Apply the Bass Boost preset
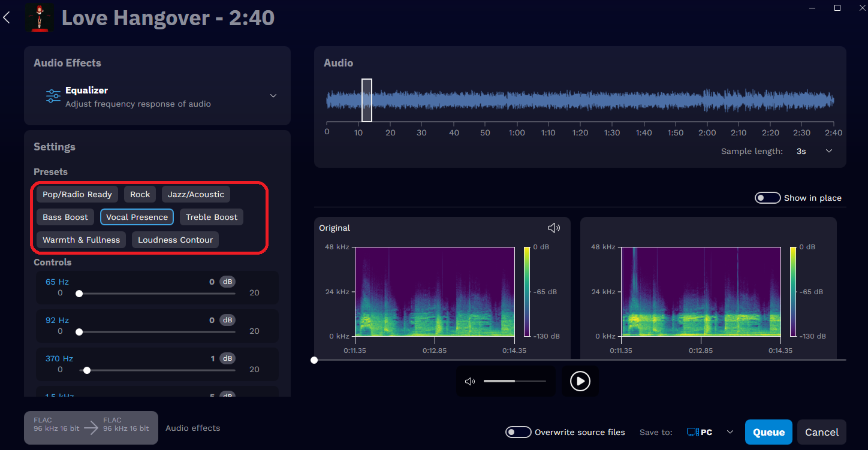Image resolution: width=868 pixels, height=450 pixels. pyautogui.click(x=65, y=216)
